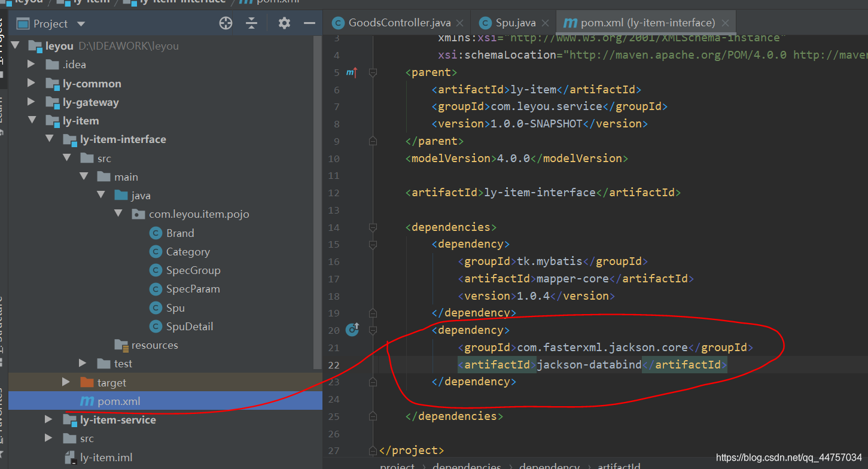Fold the dependencies tag at line 14
868x469 pixels.
point(373,227)
